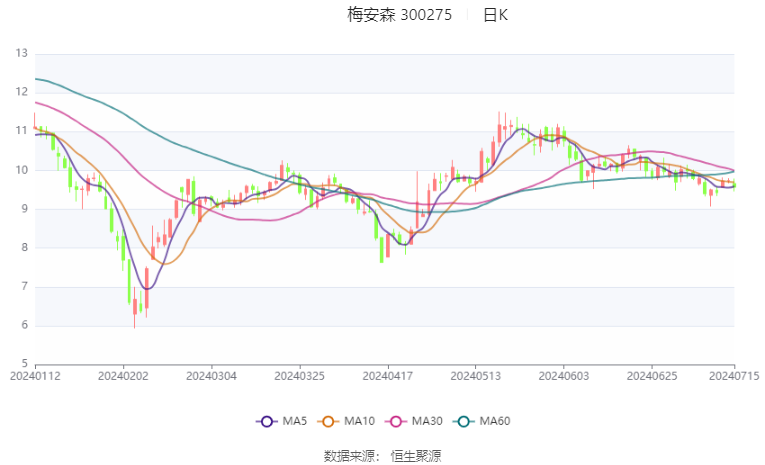Screen dimensions: 765x465
Task: Hide the MA10 line via label
Action: tap(359, 421)
